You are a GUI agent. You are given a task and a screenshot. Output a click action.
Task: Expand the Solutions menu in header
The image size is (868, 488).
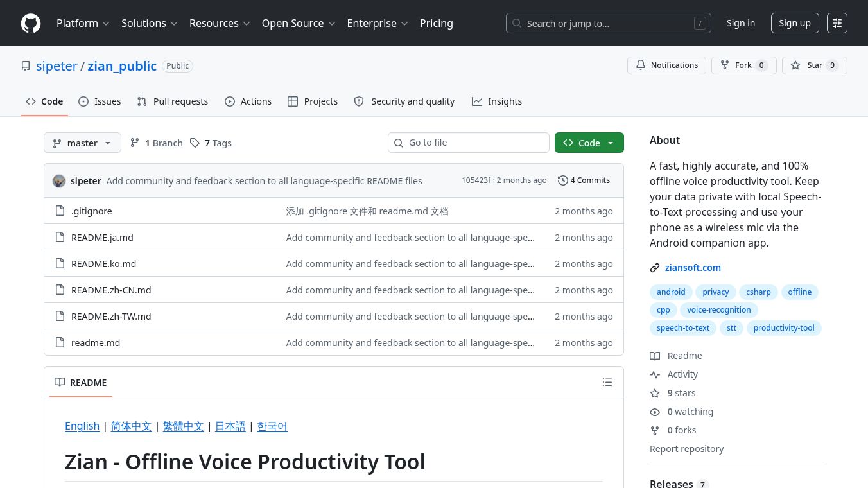[149, 23]
